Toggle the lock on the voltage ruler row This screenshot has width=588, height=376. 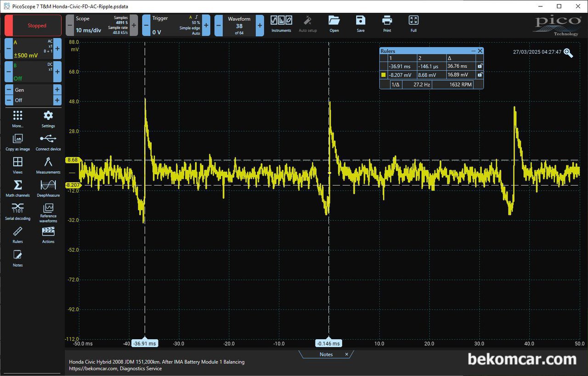pos(480,74)
